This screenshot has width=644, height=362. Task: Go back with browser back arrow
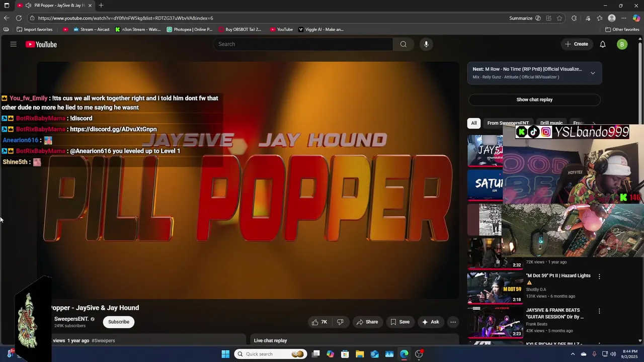coord(7,18)
